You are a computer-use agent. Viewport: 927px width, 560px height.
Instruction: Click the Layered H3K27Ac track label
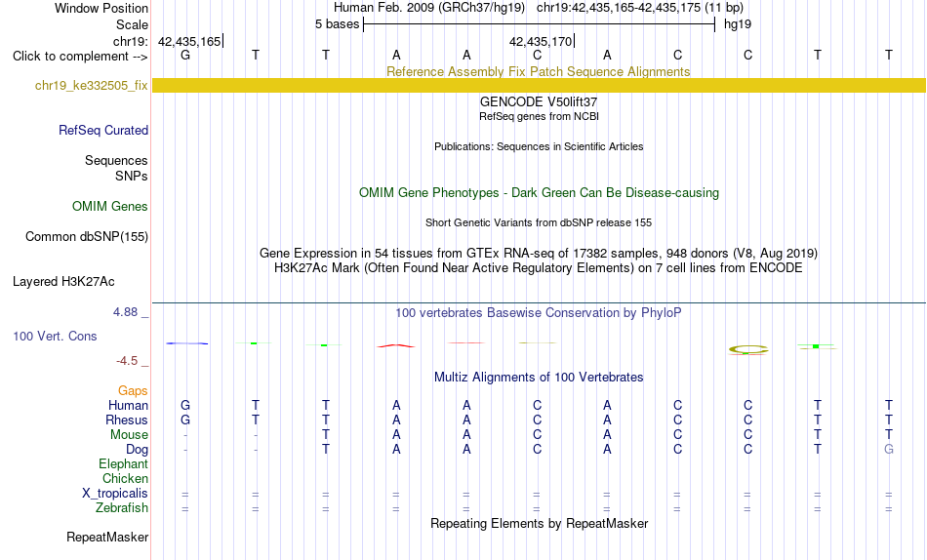pos(63,282)
